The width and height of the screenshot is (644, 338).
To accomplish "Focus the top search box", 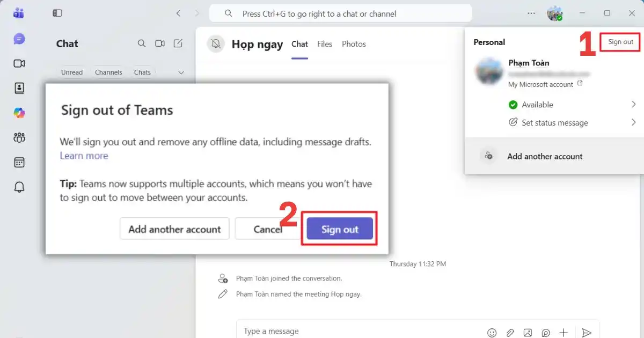I will coord(341,13).
